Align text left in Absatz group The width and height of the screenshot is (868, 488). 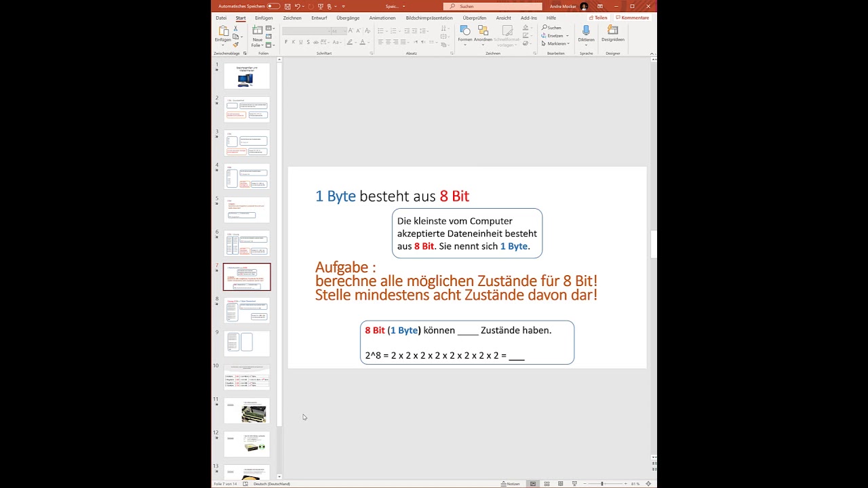[x=380, y=42]
